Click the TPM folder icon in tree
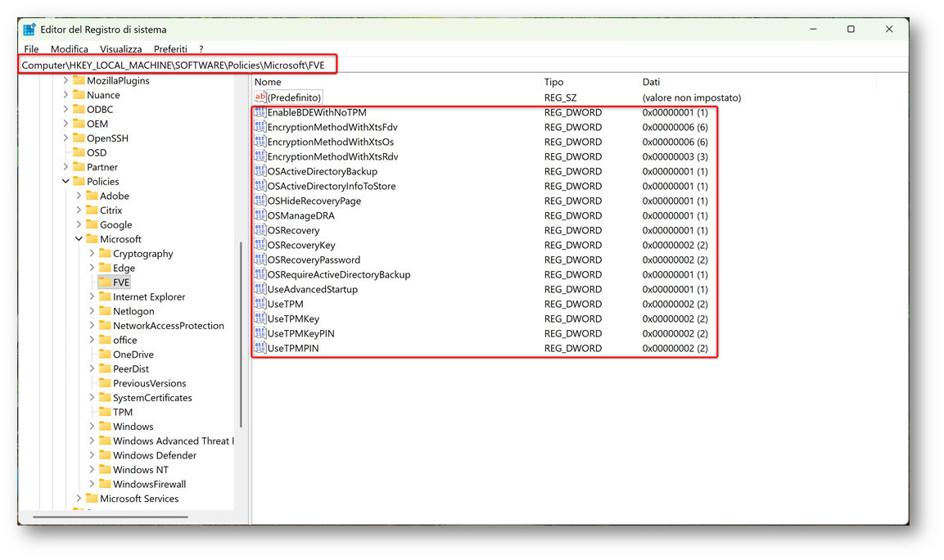 [x=105, y=412]
